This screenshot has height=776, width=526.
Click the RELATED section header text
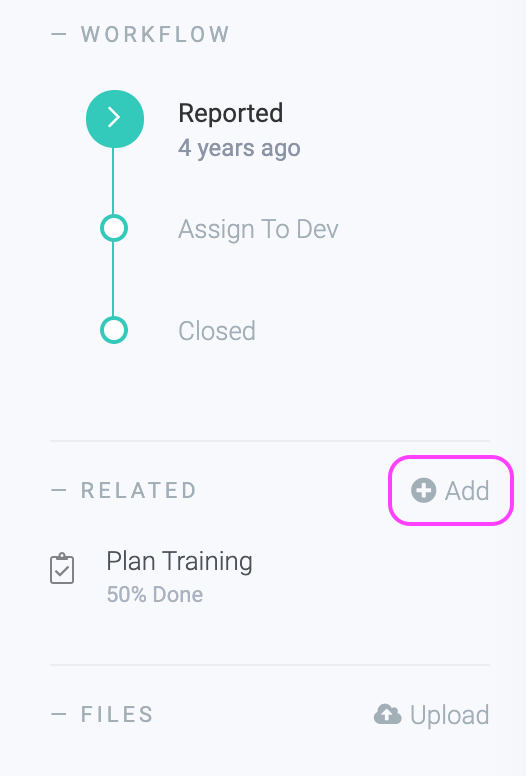[139, 490]
